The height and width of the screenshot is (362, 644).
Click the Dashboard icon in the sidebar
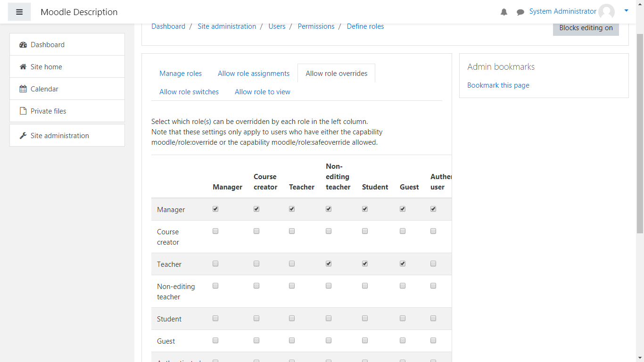pyautogui.click(x=23, y=45)
